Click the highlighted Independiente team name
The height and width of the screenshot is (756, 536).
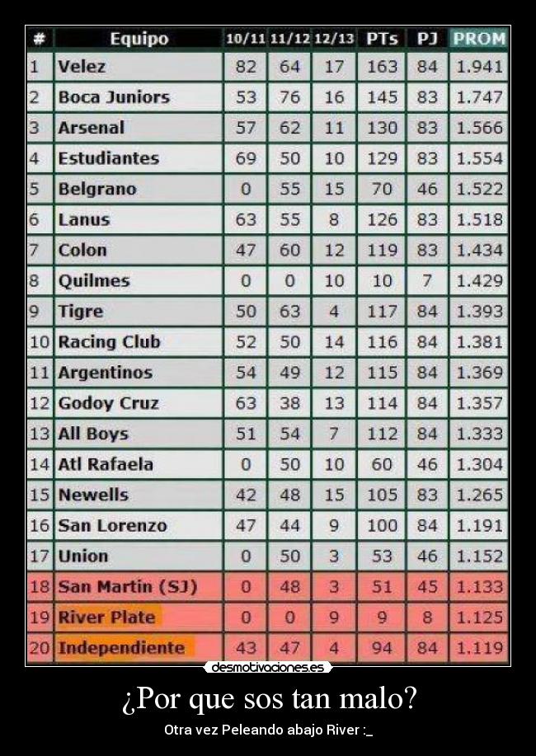122,648
